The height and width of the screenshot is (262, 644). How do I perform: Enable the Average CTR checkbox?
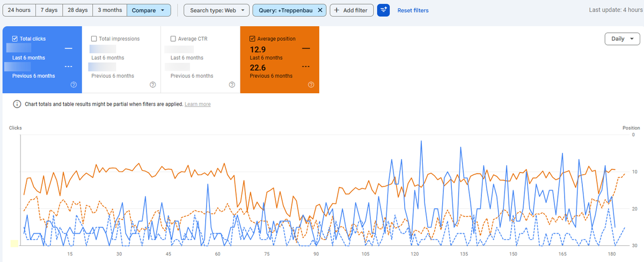tap(173, 39)
